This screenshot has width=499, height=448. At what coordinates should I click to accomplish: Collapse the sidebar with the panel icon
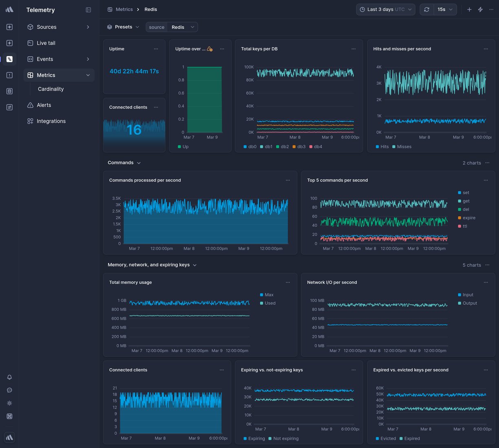(x=88, y=9)
